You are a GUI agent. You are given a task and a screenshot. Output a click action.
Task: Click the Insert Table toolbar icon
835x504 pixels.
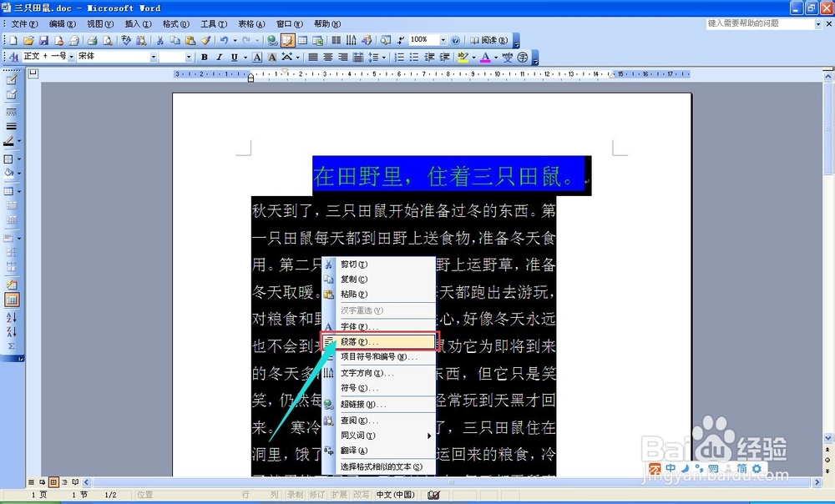click(302, 40)
